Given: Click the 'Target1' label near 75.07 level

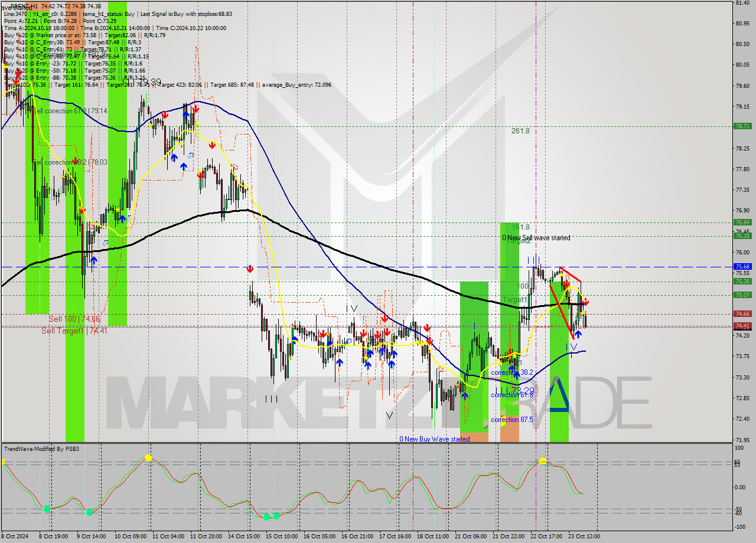Looking at the screenshot, I should (x=514, y=300).
